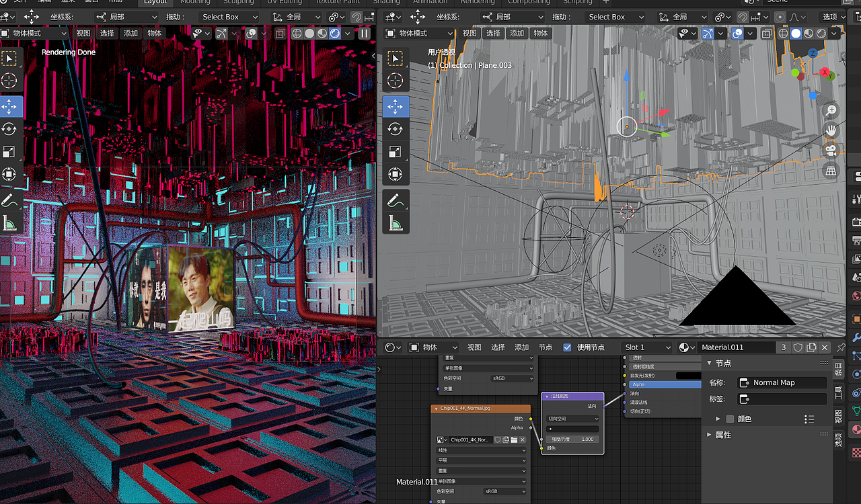The height and width of the screenshot is (504, 861).
Task: Click the black 自发光 emission color swatch
Action: [x=689, y=376]
